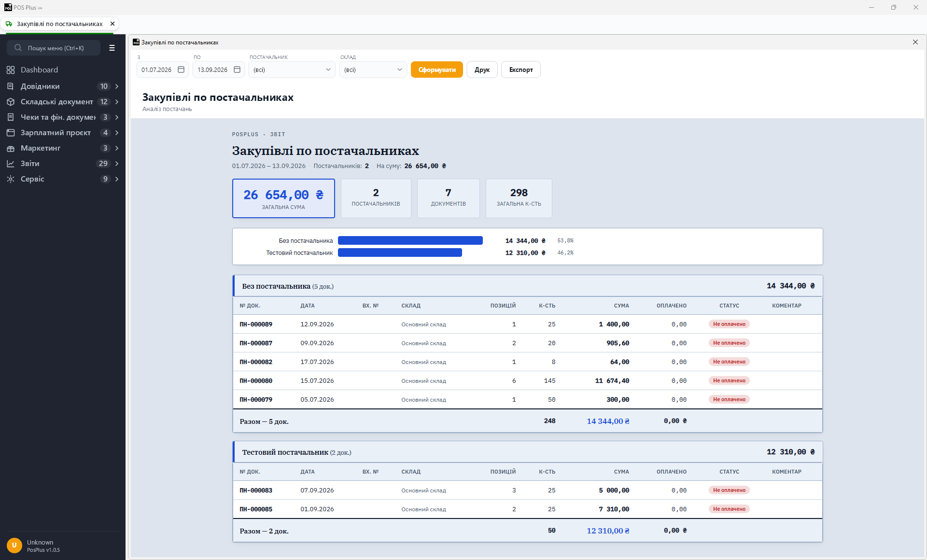The image size is (927, 560).
Task: Click the truck icon on the tab
Action: [x=9, y=24]
